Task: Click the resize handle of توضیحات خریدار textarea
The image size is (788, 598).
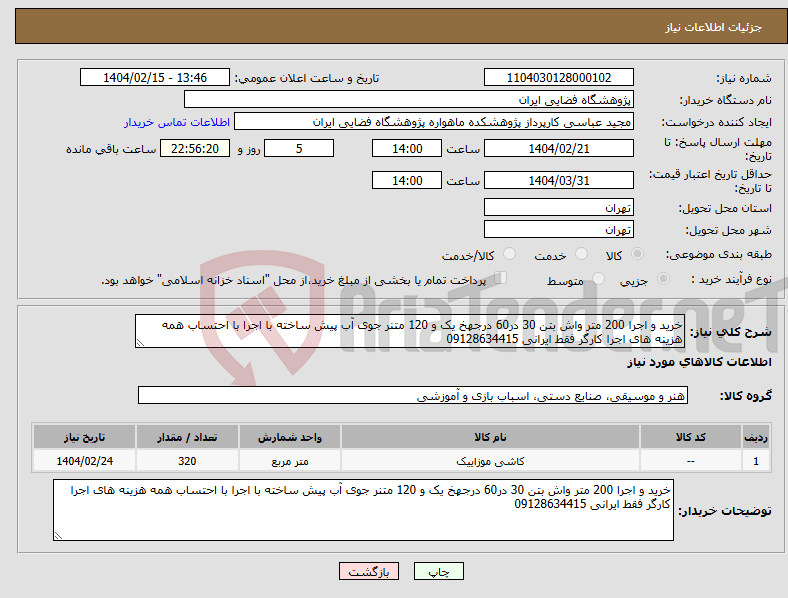Action: coord(58,536)
